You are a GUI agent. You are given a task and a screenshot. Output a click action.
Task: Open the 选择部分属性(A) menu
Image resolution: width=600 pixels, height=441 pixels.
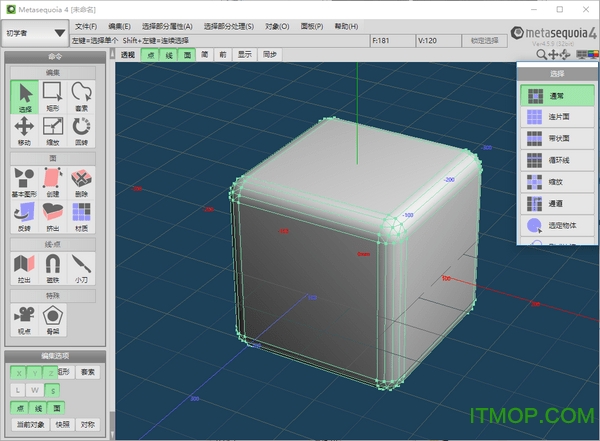[x=167, y=26]
